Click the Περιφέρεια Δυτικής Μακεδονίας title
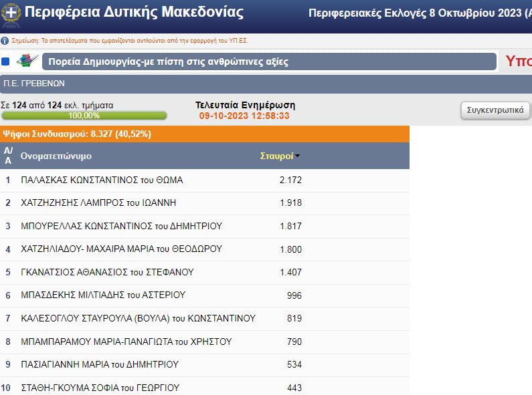This screenshot has height=395, width=532. tap(134, 13)
